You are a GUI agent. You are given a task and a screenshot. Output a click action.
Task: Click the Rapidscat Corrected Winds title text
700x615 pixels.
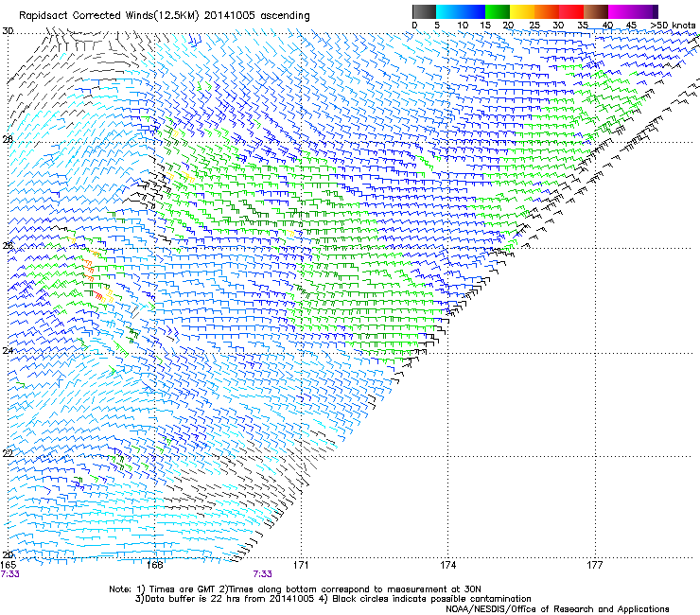pyautogui.click(x=165, y=15)
